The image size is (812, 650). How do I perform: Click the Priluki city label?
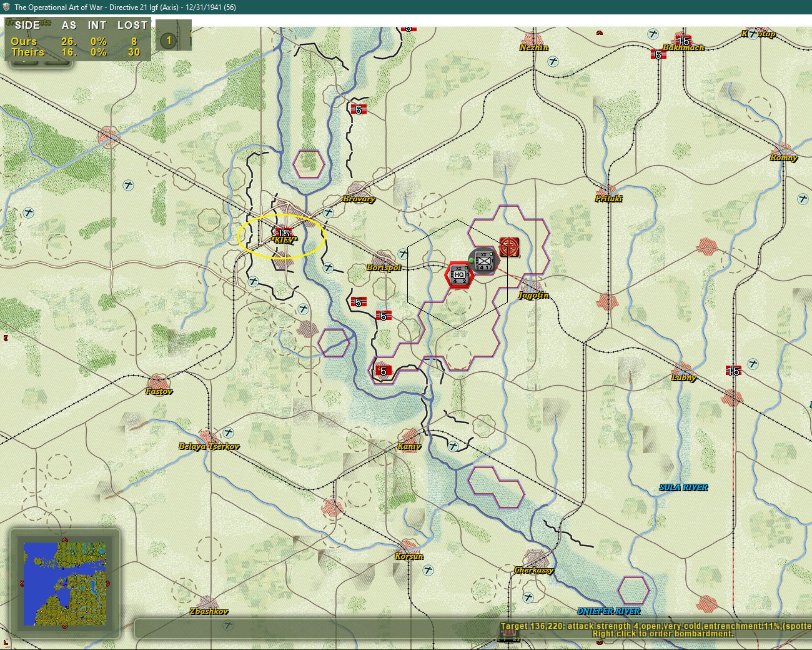(608, 199)
